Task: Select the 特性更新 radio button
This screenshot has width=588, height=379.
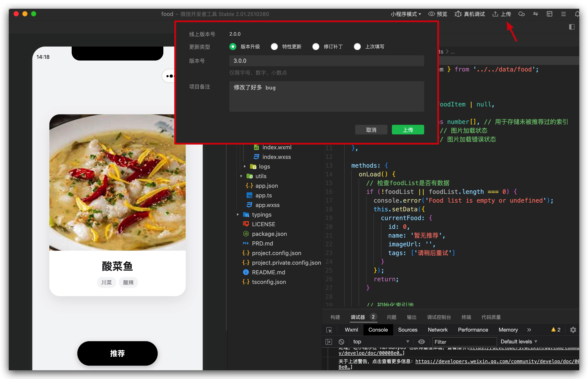Action: pyautogui.click(x=274, y=47)
